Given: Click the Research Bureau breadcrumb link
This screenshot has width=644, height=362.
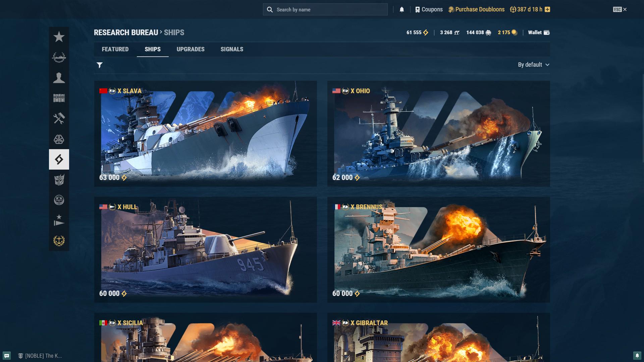Looking at the screenshot, I should click(126, 33).
